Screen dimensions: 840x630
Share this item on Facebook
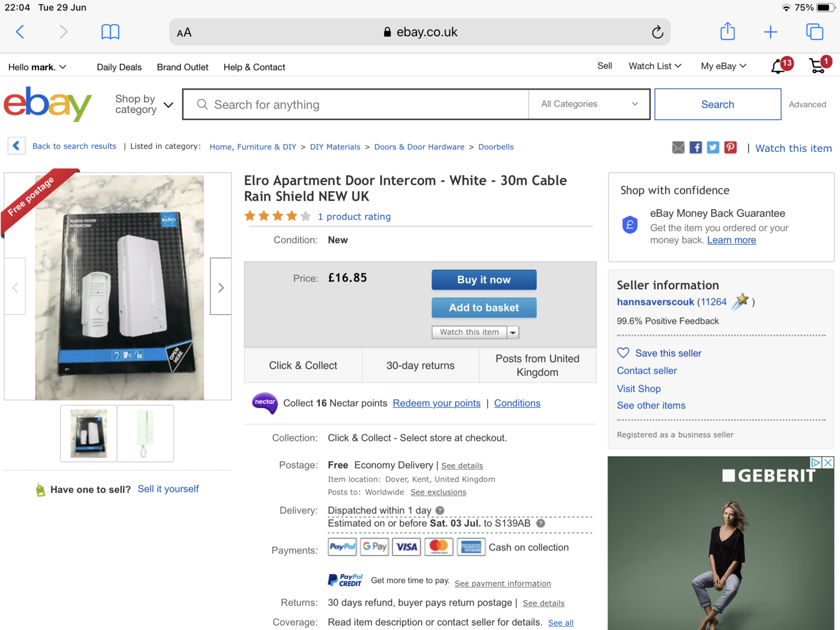pyautogui.click(x=696, y=148)
